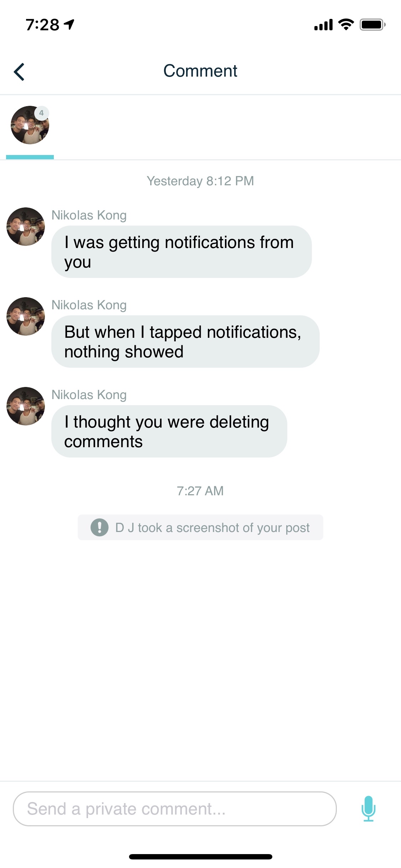Tap the back arrow in header
This screenshot has width=401, height=868.
(x=19, y=72)
